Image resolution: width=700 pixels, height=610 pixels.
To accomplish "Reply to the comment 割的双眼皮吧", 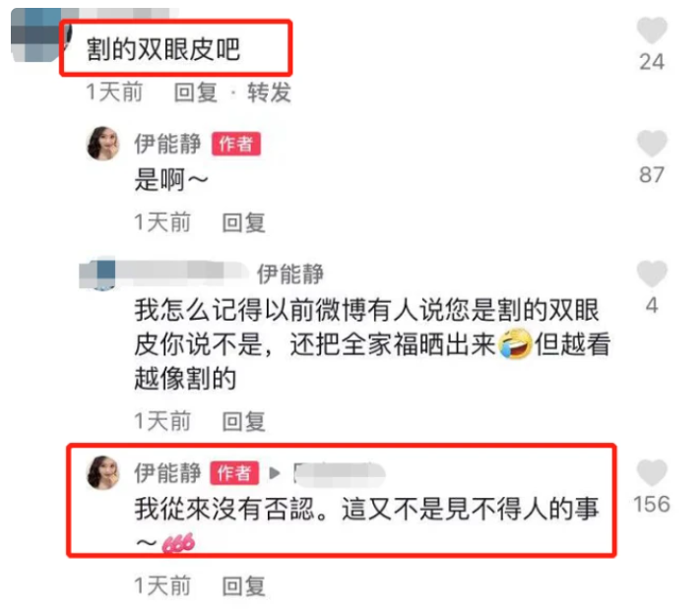I will click(196, 92).
